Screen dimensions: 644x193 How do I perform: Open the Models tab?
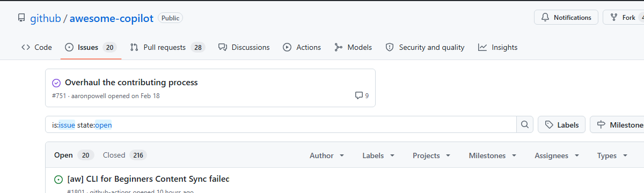click(353, 47)
